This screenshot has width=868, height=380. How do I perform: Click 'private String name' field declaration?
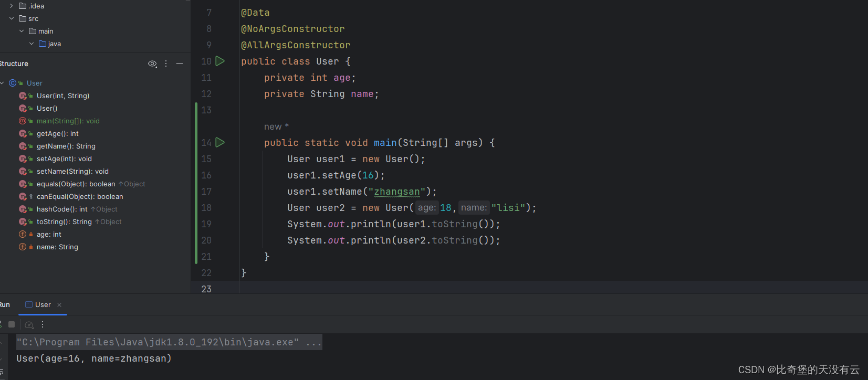click(321, 94)
